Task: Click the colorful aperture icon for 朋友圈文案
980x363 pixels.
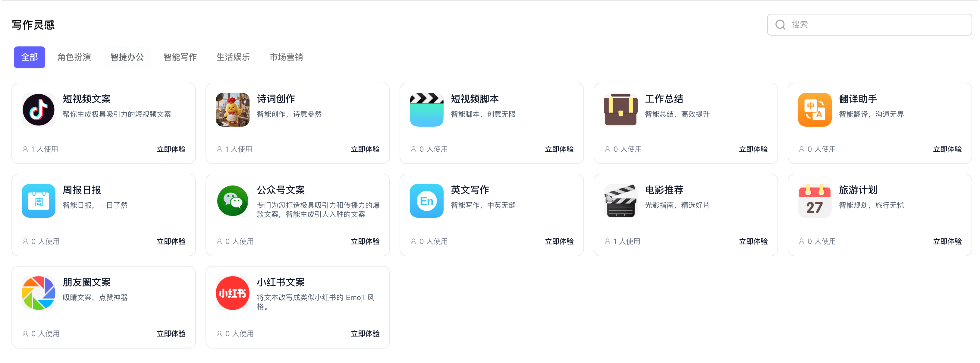Action: [39, 293]
